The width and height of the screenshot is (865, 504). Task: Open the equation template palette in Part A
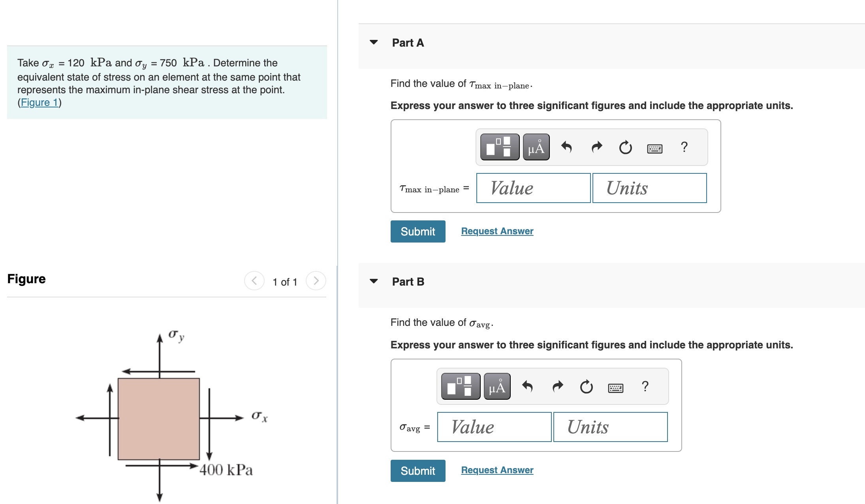point(500,147)
